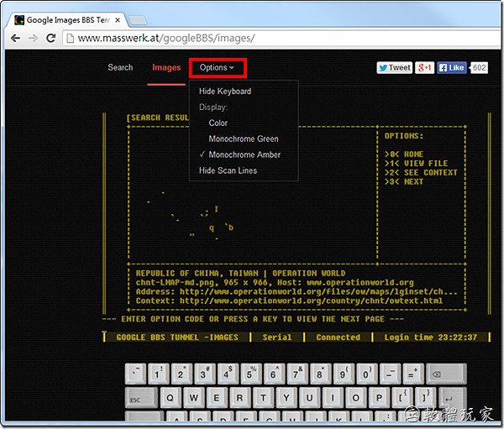This screenshot has width=504, height=429.
Task: Tap the O key on virtual keyboard
Action: [x=355, y=397]
